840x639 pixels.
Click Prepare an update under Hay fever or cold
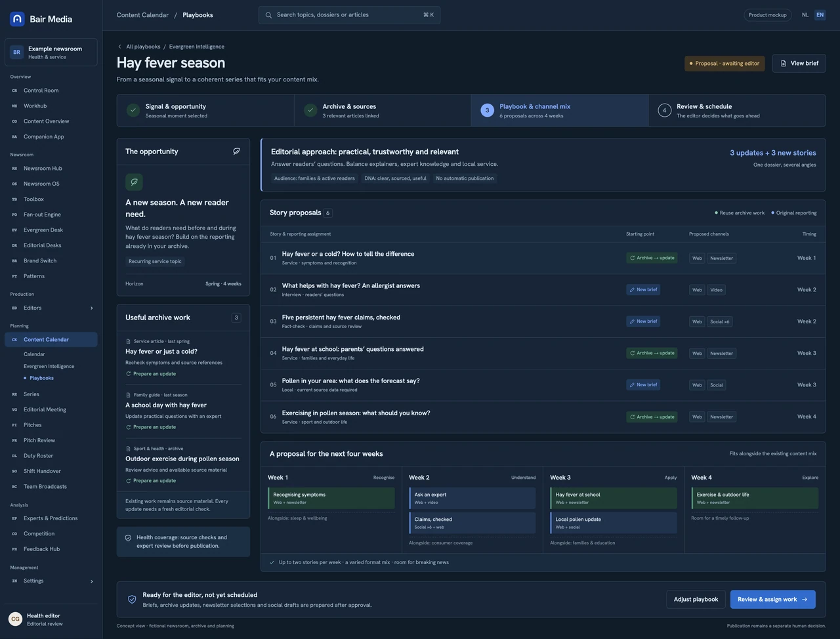click(x=151, y=374)
